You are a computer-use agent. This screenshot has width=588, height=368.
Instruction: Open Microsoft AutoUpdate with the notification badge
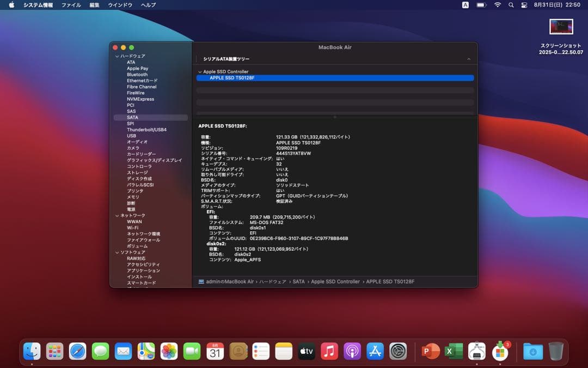(500, 352)
